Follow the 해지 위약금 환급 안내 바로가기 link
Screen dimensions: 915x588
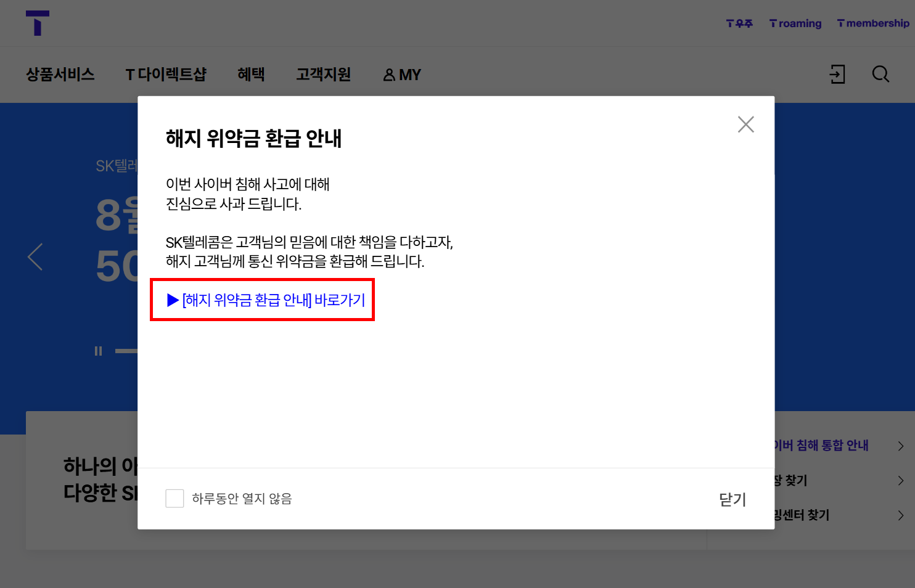pos(266,300)
